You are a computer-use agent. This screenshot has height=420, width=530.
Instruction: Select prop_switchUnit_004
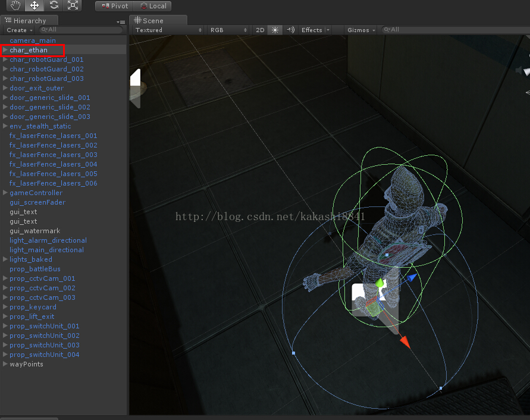(x=44, y=355)
